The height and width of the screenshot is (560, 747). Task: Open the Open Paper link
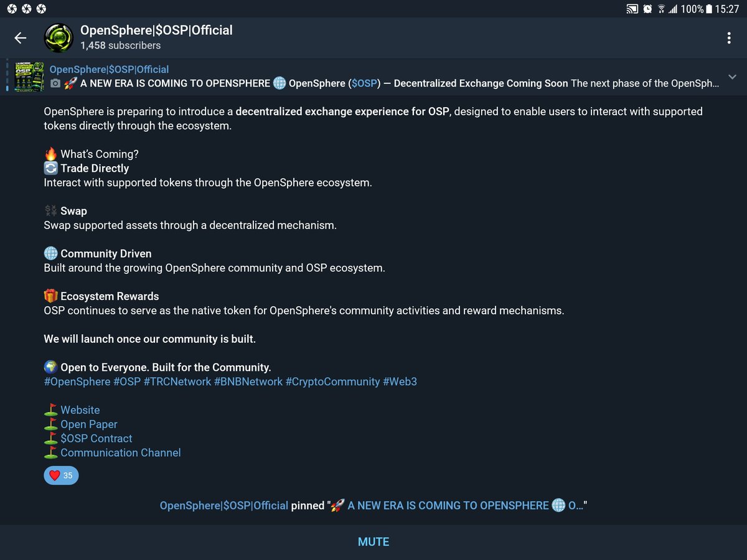(x=88, y=424)
